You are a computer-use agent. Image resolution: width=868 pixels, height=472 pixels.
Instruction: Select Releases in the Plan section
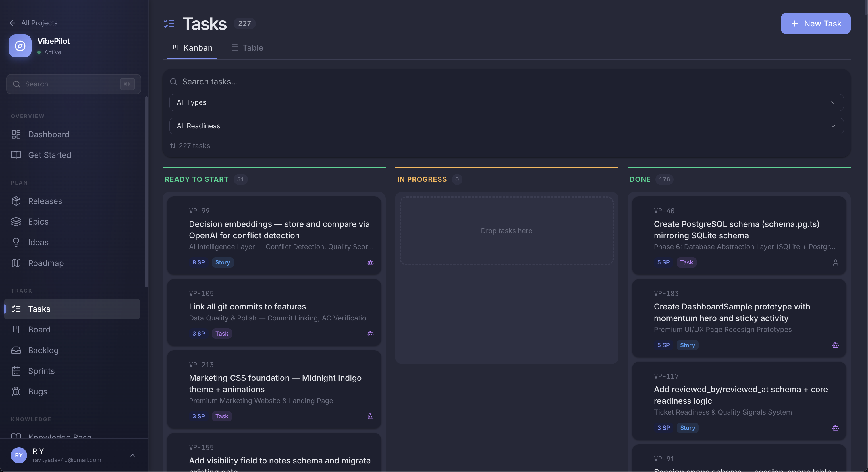click(45, 201)
